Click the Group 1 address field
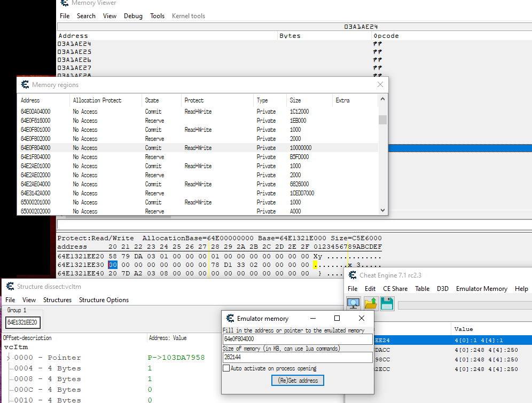The width and height of the screenshot is (532, 403). (23, 322)
